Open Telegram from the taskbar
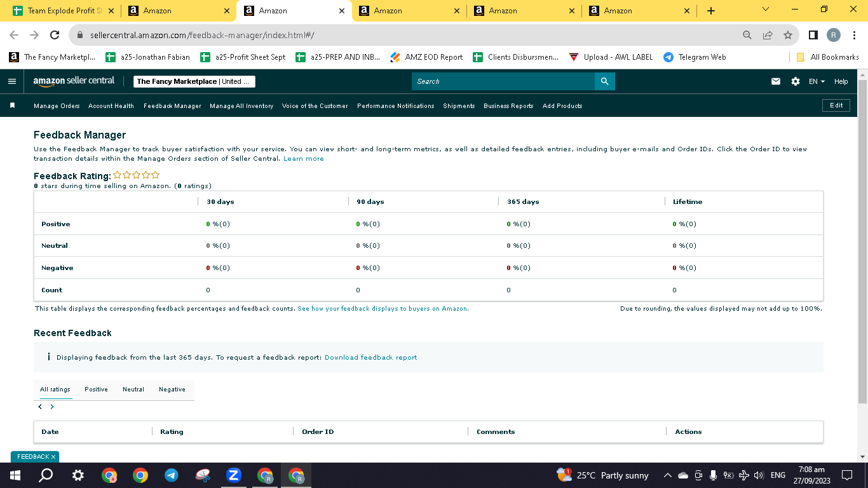The image size is (868, 488). (171, 475)
